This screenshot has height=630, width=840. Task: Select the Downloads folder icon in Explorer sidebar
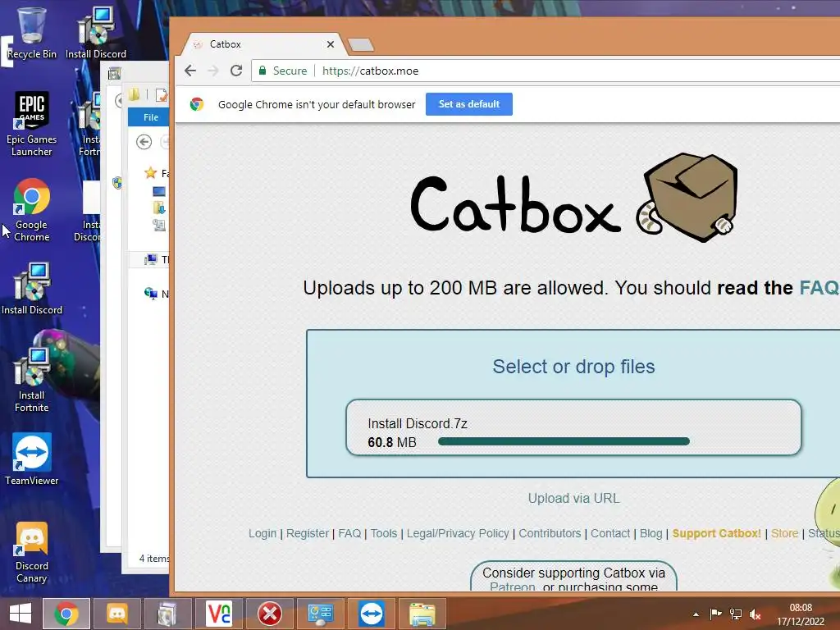[159, 208]
